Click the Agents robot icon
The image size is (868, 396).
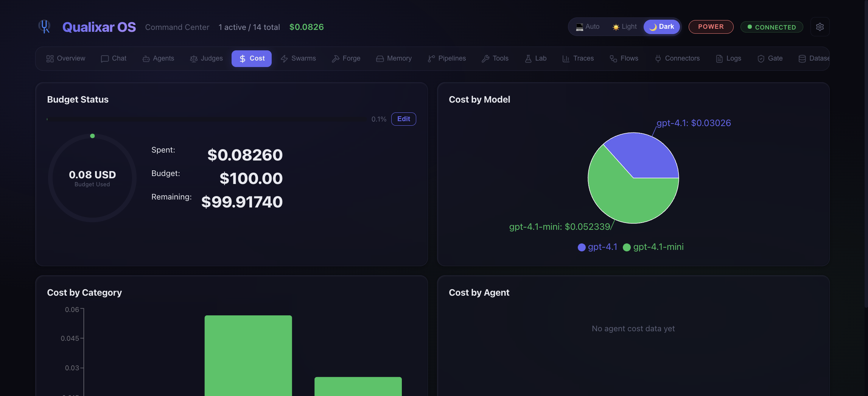coord(146,59)
